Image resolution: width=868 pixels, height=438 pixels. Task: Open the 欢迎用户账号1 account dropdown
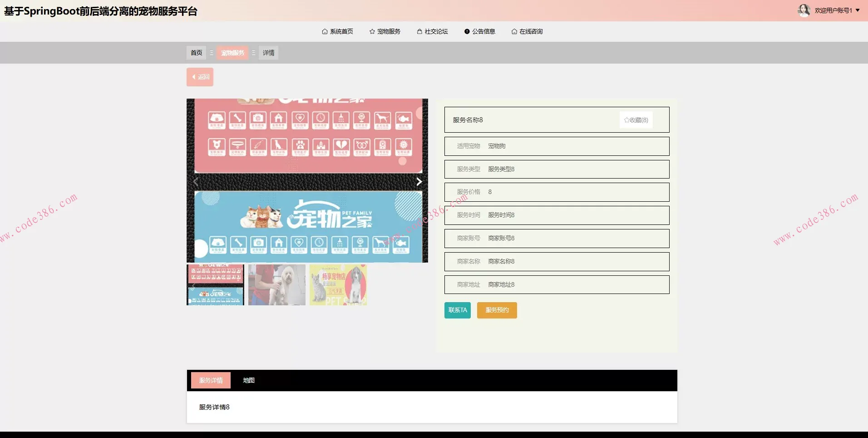pos(834,10)
